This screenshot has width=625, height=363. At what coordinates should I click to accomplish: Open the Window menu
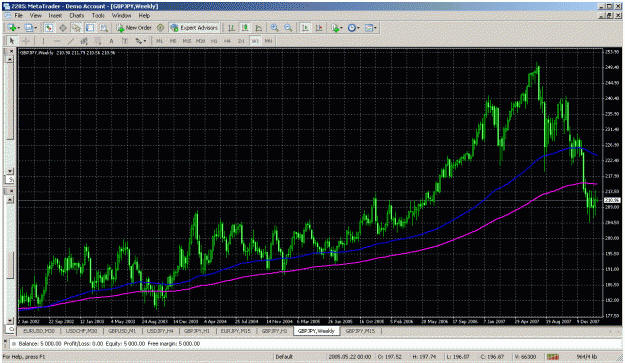(122, 16)
